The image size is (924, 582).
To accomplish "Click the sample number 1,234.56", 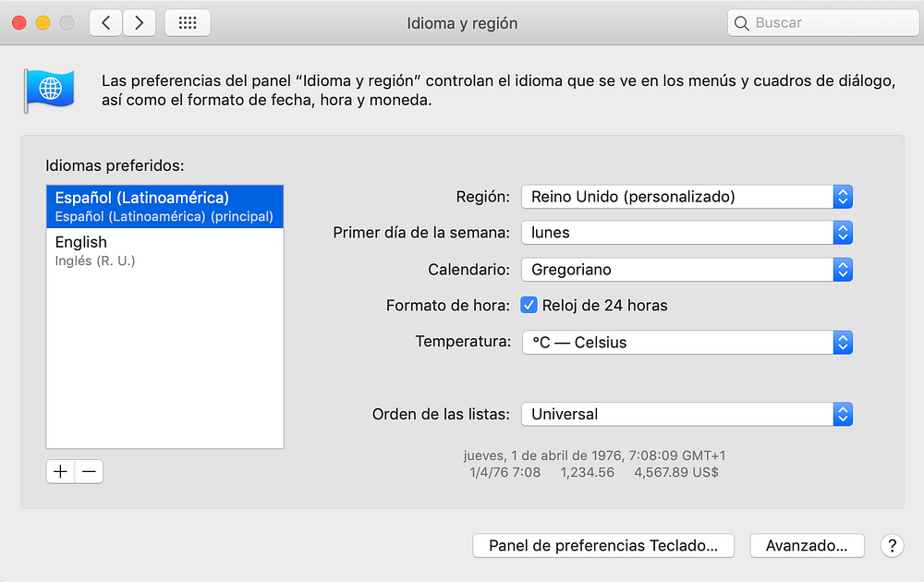I will tap(587, 472).
